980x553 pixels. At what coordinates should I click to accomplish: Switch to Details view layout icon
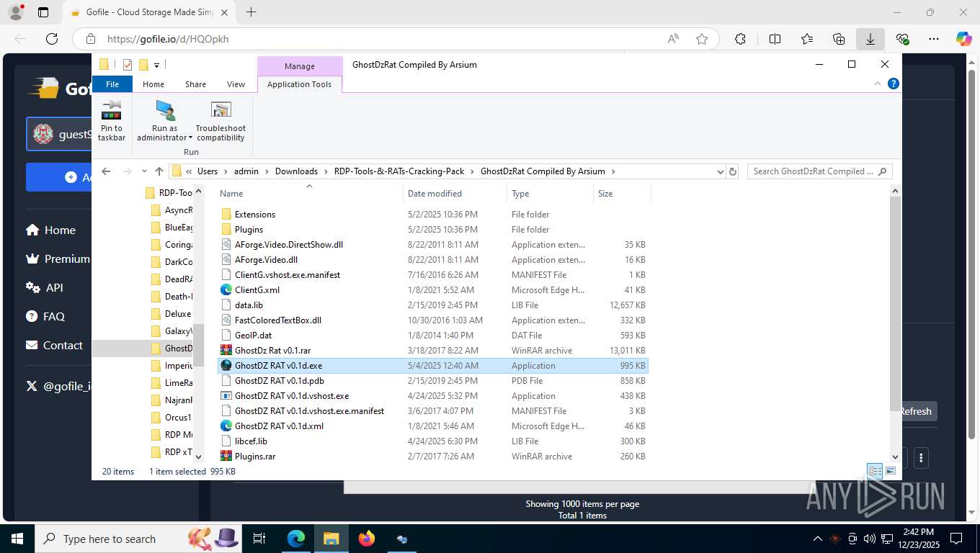pyautogui.click(x=876, y=472)
